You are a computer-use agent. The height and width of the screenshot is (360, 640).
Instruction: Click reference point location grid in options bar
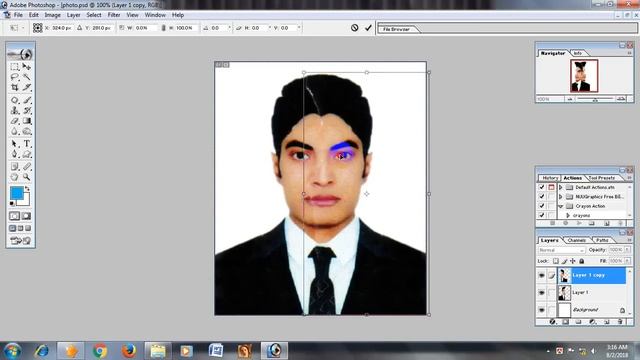click(x=38, y=28)
